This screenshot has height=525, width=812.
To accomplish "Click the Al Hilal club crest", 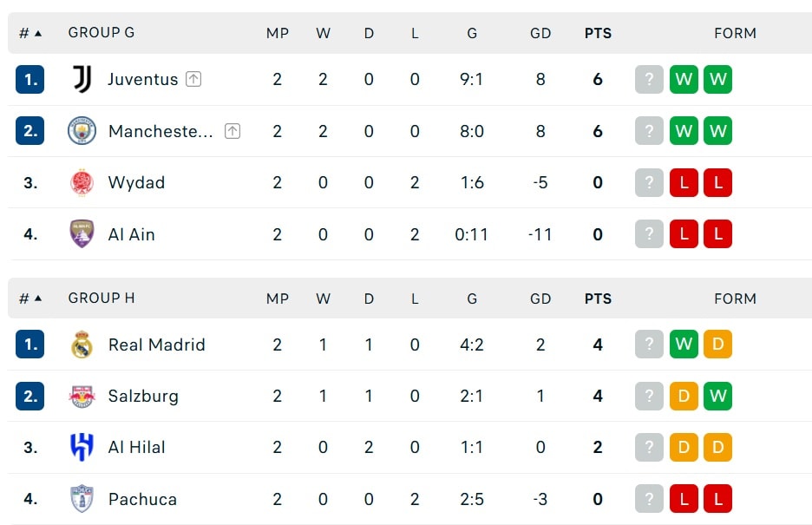I will coord(82,448).
